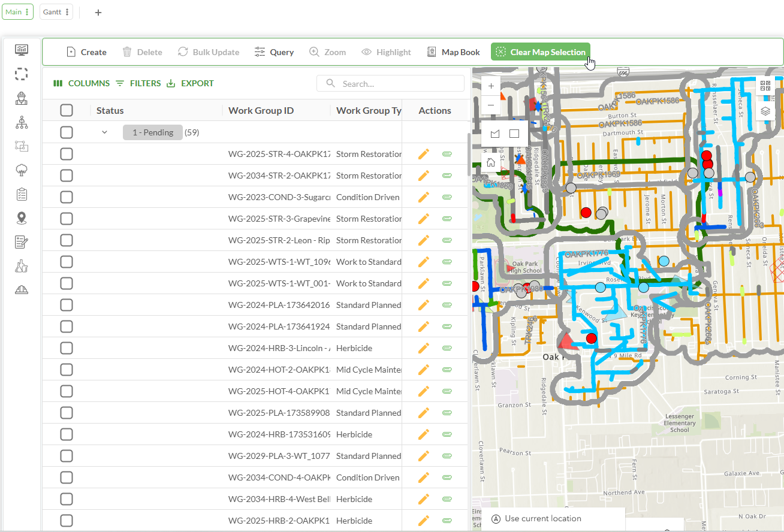Open the Query toolbar item
The height and width of the screenshot is (532, 784).
click(274, 52)
